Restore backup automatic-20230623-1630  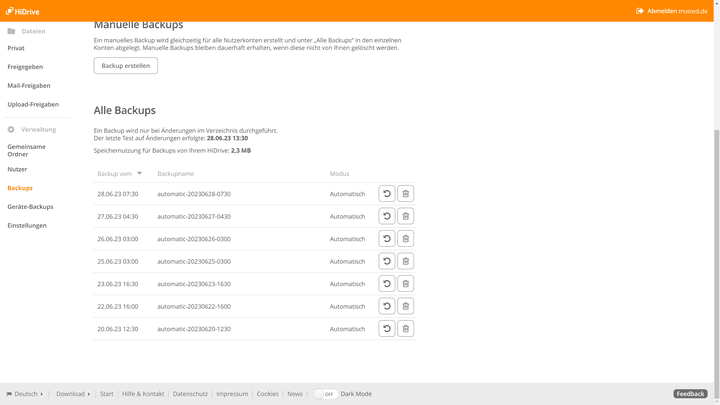[387, 284]
